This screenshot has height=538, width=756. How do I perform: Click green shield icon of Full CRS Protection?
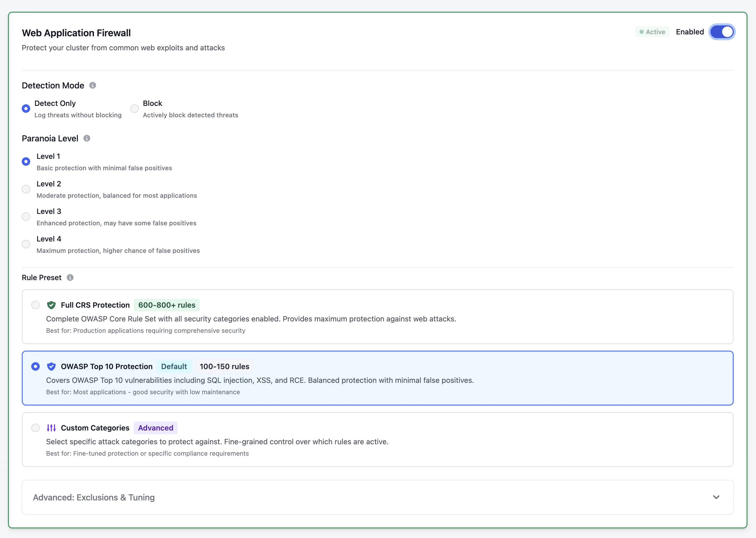51,305
